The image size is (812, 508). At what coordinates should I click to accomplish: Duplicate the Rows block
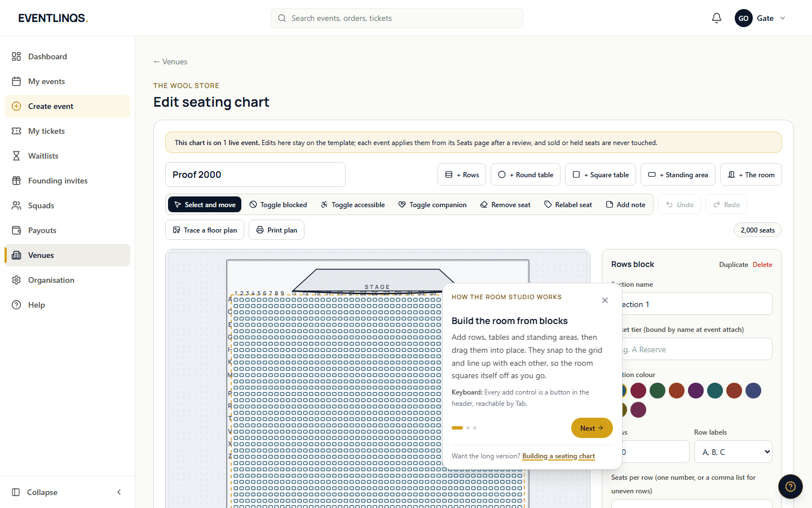pyautogui.click(x=734, y=264)
